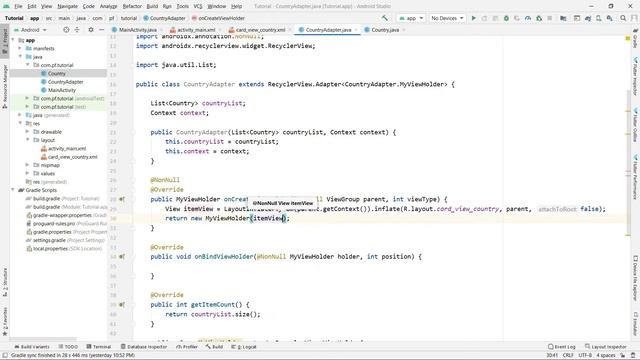640x360 pixels.
Task: Toggle the Project tool window button
Action: coord(5,41)
